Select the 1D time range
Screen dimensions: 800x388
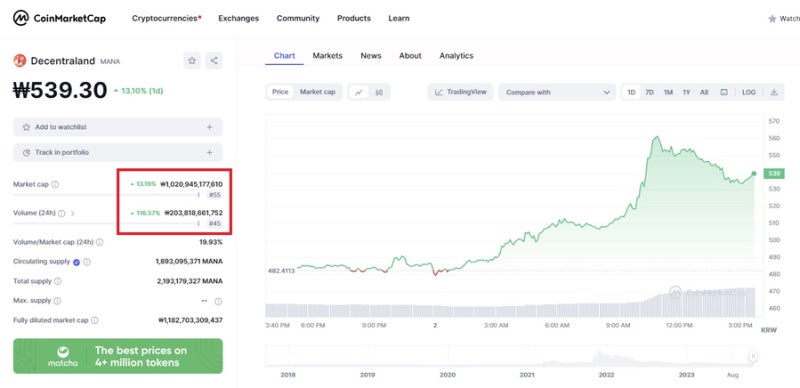pos(631,92)
